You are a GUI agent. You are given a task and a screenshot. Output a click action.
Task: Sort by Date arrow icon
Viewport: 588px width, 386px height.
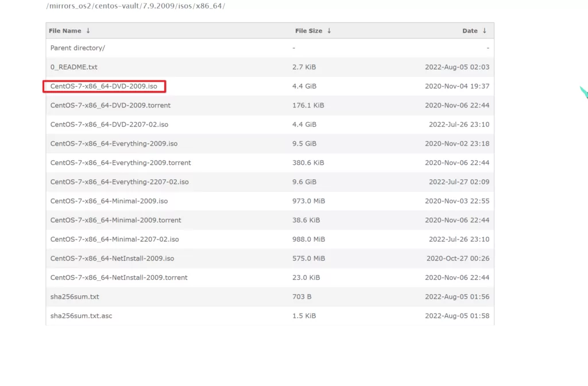(484, 31)
